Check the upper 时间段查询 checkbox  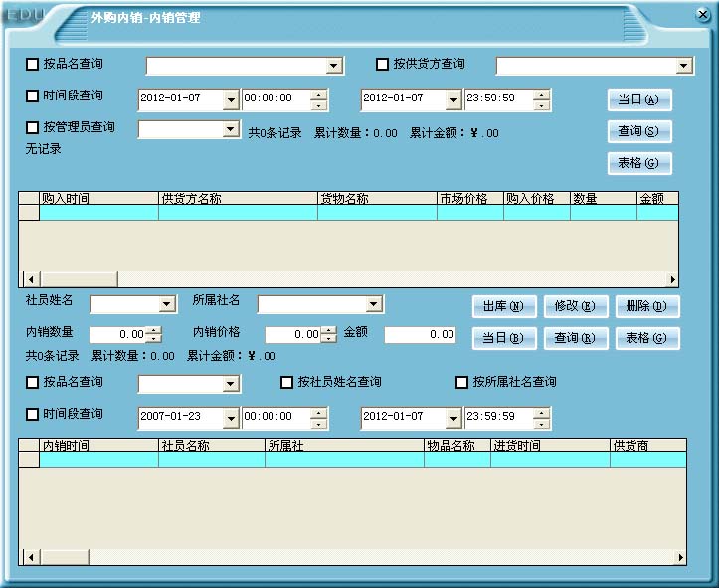[x=32, y=97]
